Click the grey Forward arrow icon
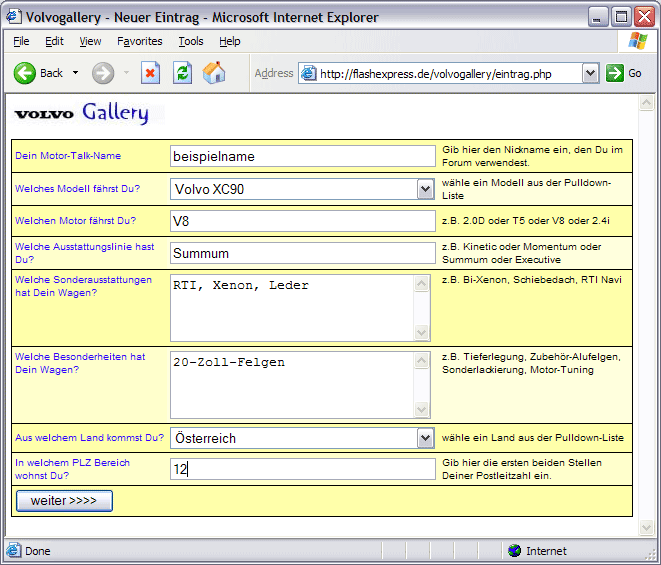This screenshot has height=565, width=661. (103, 73)
